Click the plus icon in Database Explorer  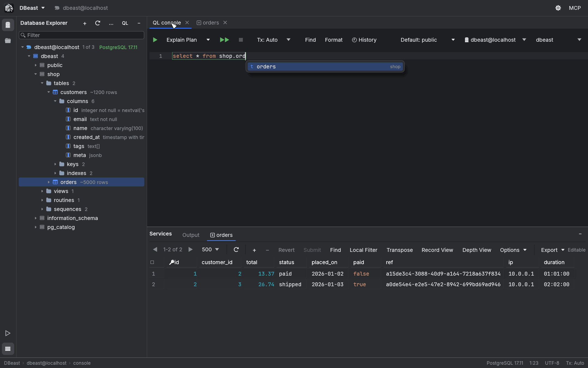85,23
